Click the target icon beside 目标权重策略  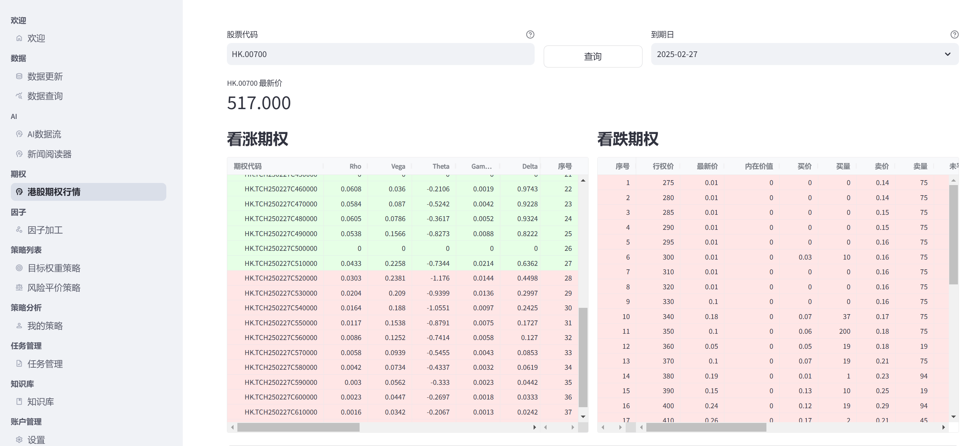pyautogui.click(x=19, y=268)
